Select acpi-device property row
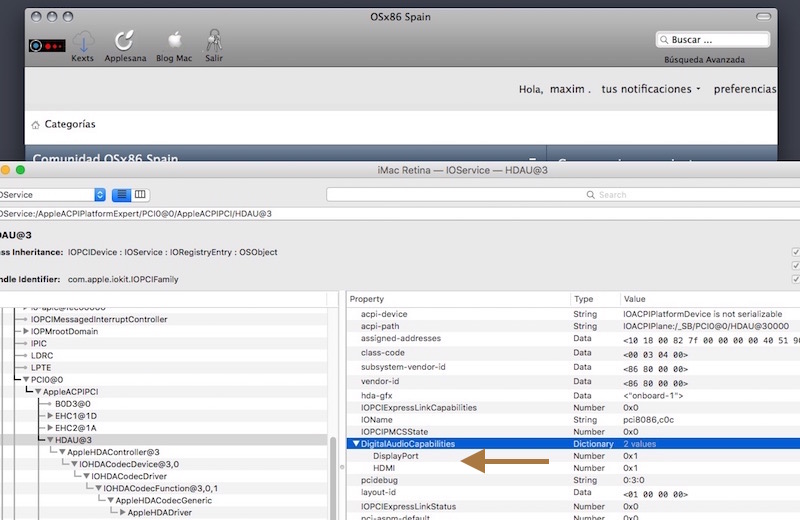 (x=573, y=314)
